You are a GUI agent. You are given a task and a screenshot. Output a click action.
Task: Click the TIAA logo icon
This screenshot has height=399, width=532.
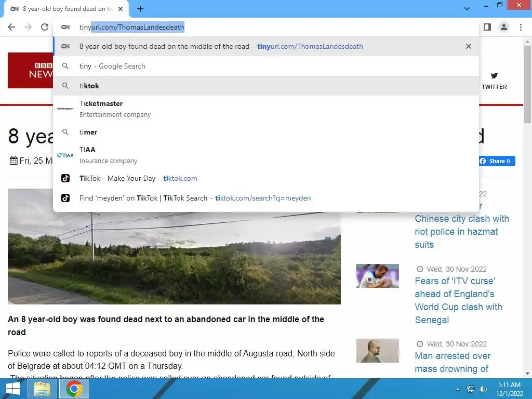pos(65,155)
